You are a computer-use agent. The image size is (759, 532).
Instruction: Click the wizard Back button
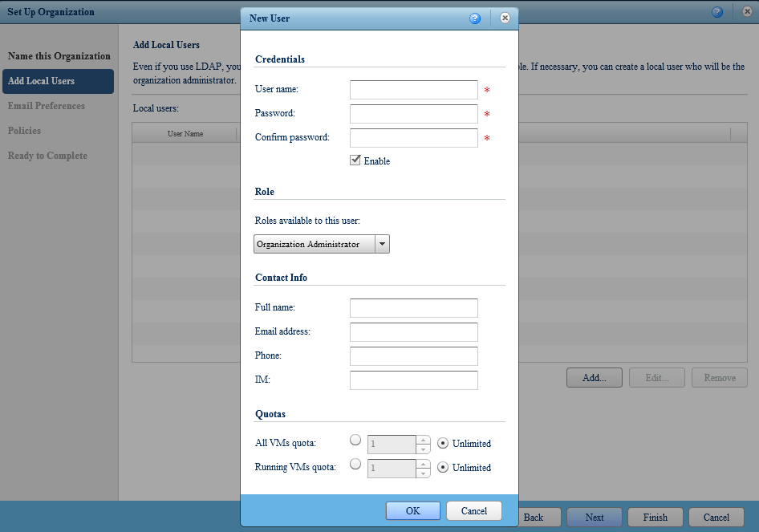coord(539,517)
